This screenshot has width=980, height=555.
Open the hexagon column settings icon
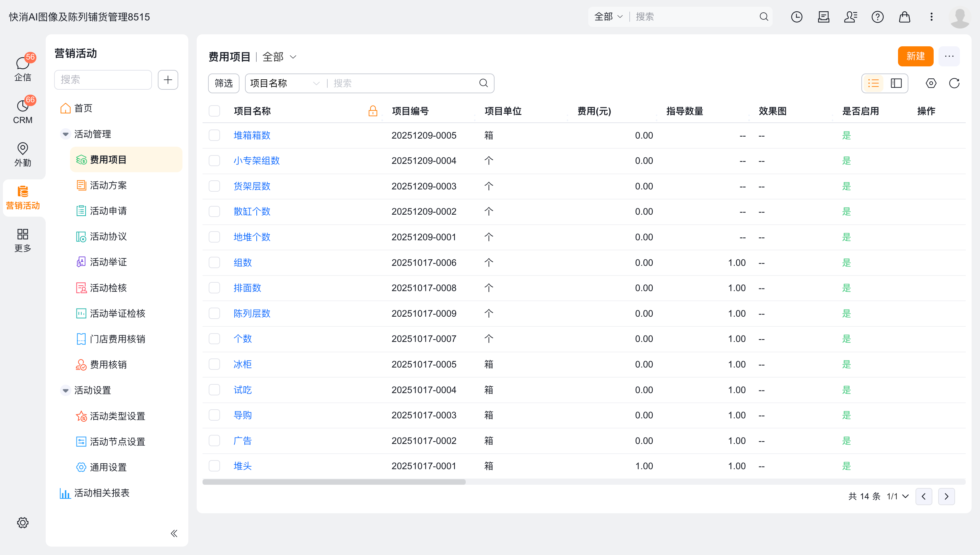click(931, 83)
